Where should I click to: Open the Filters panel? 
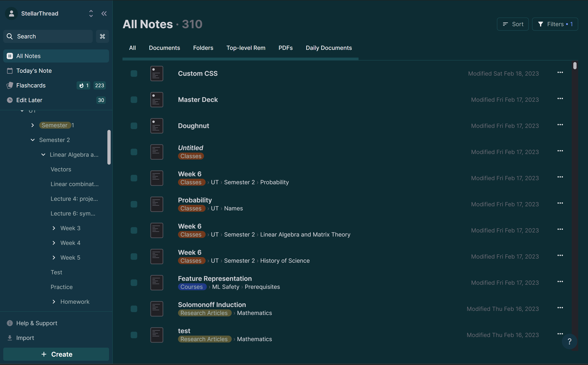[555, 24]
